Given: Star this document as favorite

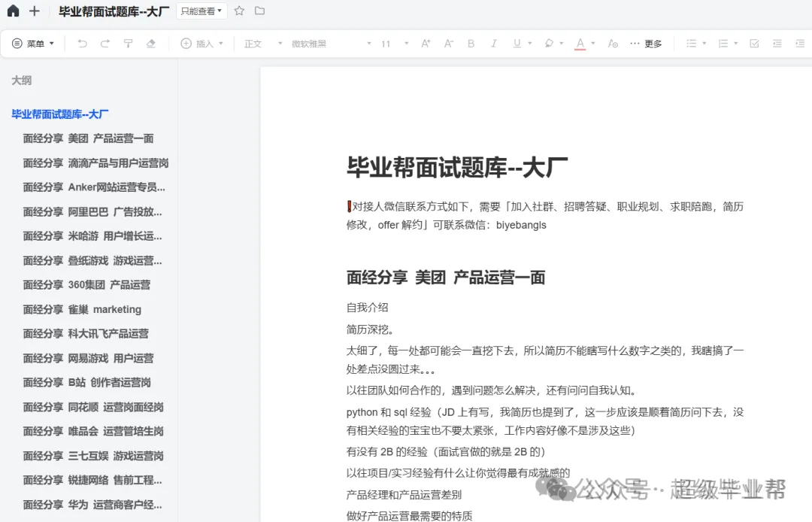Looking at the screenshot, I should pos(239,11).
